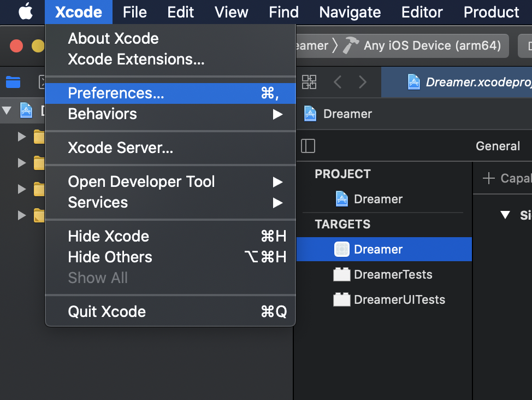Open the Product menu
Viewport: 532px width, 400px height.
(491, 12)
